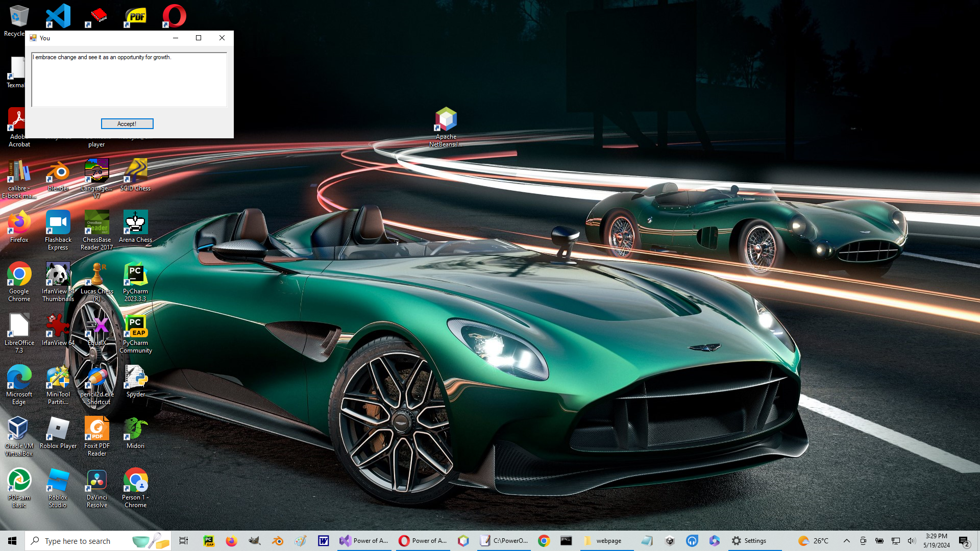Open the Windows Start menu
The width and height of the screenshot is (980, 551).
[12, 541]
